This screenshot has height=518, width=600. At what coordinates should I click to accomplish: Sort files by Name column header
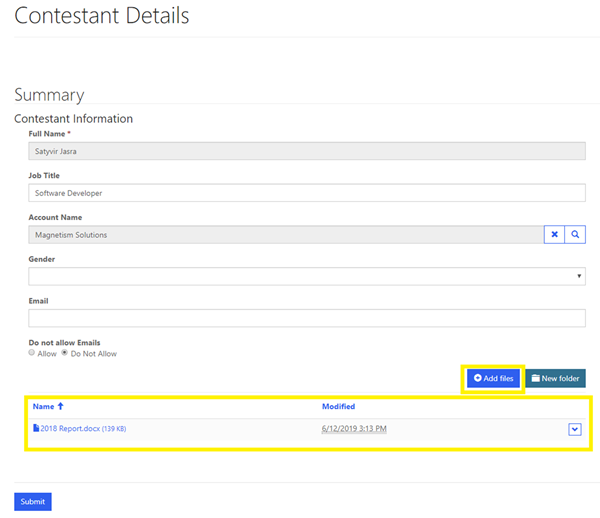point(43,407)
